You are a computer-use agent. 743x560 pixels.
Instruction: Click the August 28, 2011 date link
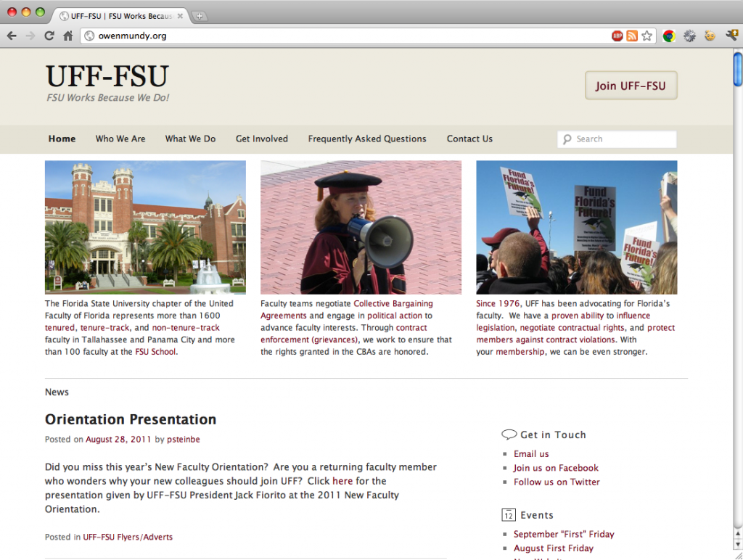coord(118,439)
